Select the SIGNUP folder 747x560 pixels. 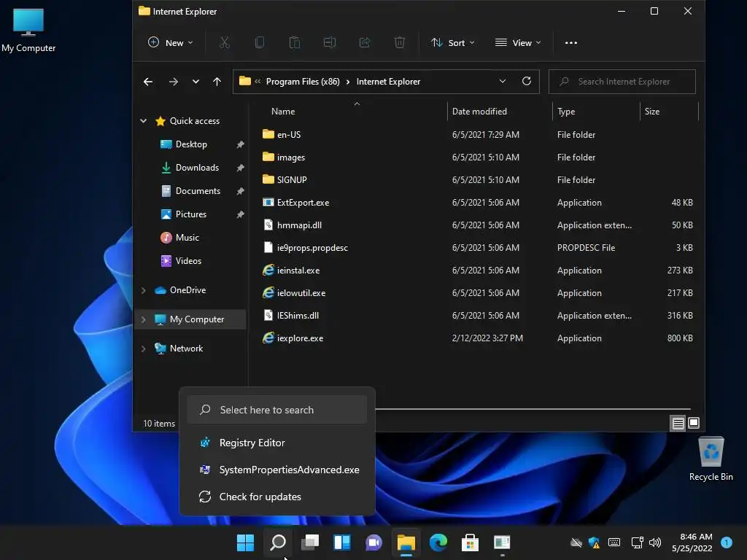click(292, 180)
